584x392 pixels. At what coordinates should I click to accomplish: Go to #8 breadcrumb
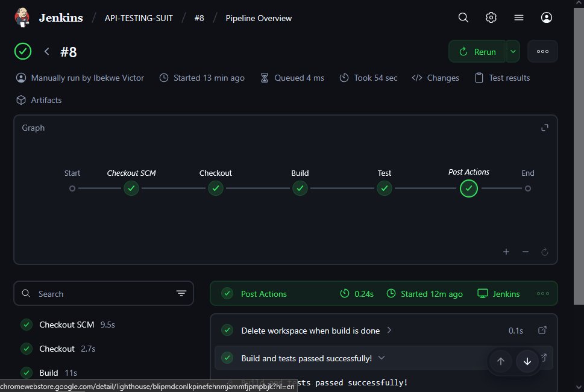point(199,18)
